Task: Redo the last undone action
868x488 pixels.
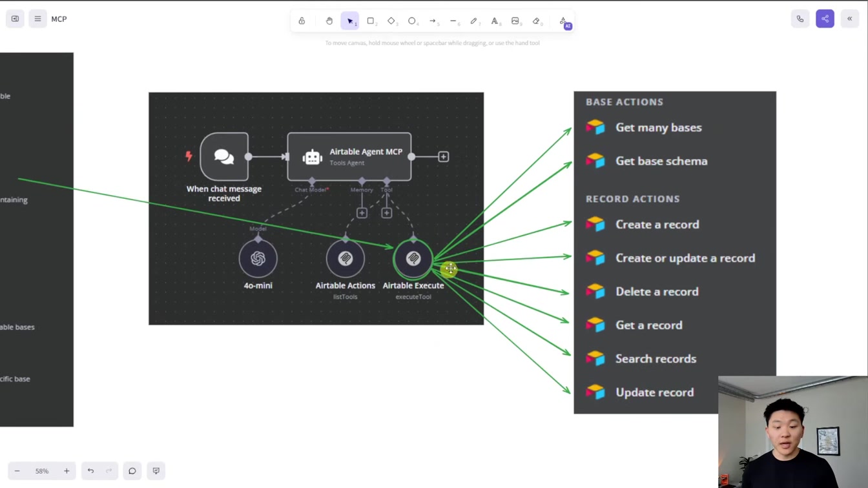Action: [108, 471]
